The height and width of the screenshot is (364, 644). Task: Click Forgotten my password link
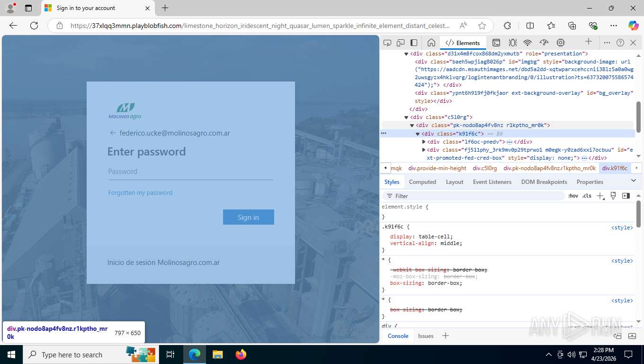[x=140, y=192]
